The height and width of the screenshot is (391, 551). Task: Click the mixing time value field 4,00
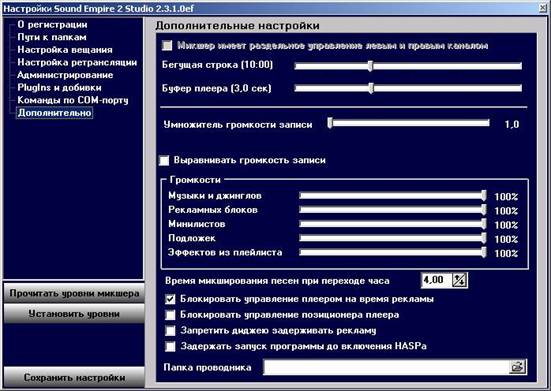click(436, 280)
